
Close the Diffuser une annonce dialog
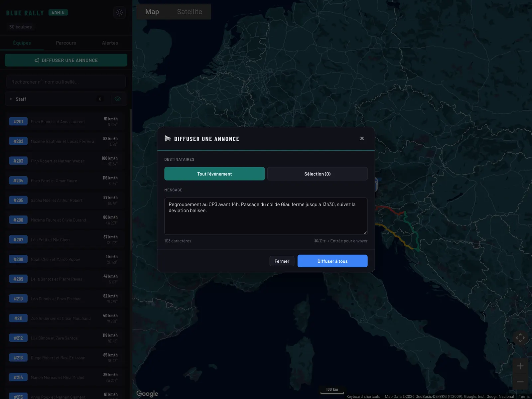click(362, 138)
